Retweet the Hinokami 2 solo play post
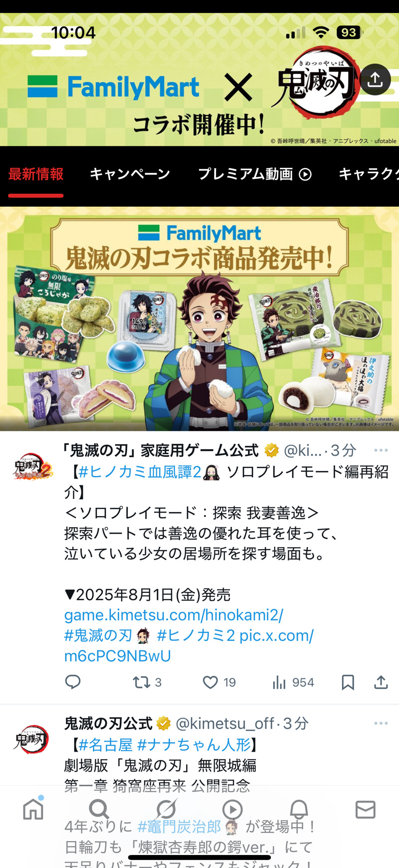Screen dimensions: 399x868 pos(147,682)
